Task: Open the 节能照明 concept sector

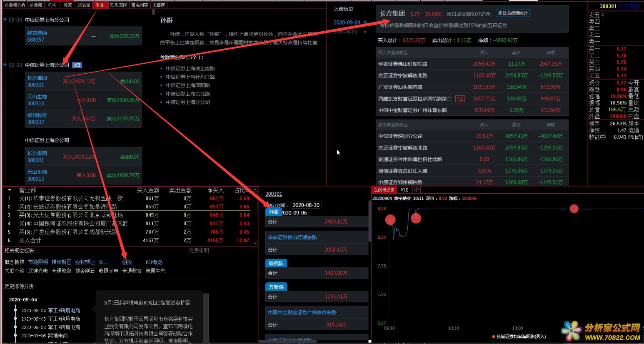Action: [38, 262]
